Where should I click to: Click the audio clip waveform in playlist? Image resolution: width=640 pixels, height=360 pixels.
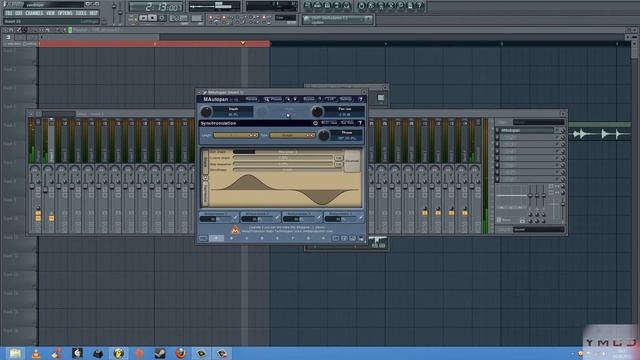pyautogui.click(x=600, y=133)
